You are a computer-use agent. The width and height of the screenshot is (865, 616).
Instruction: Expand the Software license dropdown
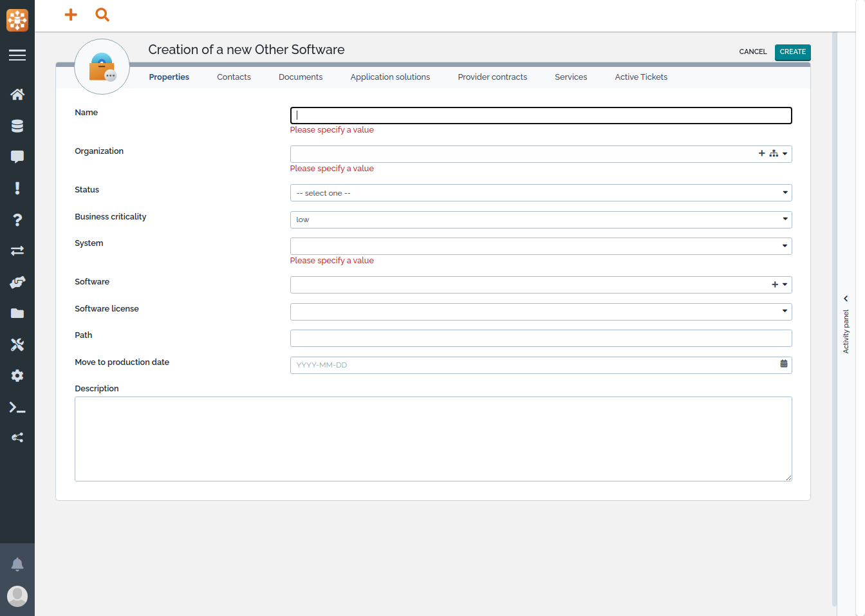[541, 312]
